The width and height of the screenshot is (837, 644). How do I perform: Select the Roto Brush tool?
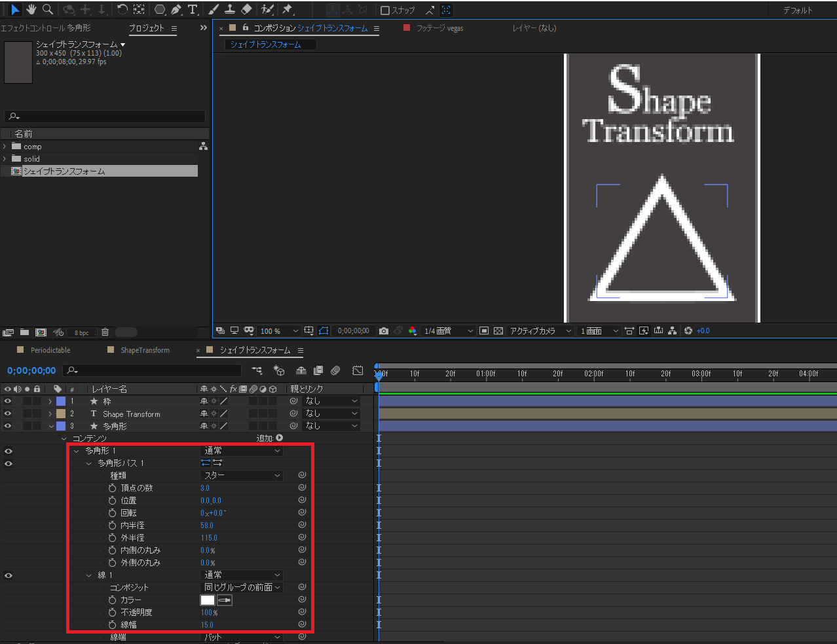(267, 10)
